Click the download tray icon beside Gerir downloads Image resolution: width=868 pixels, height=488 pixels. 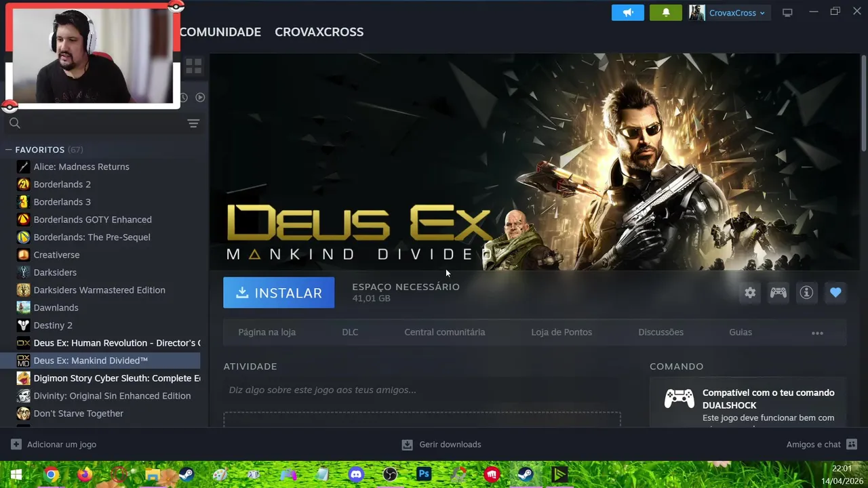point(407,445)
